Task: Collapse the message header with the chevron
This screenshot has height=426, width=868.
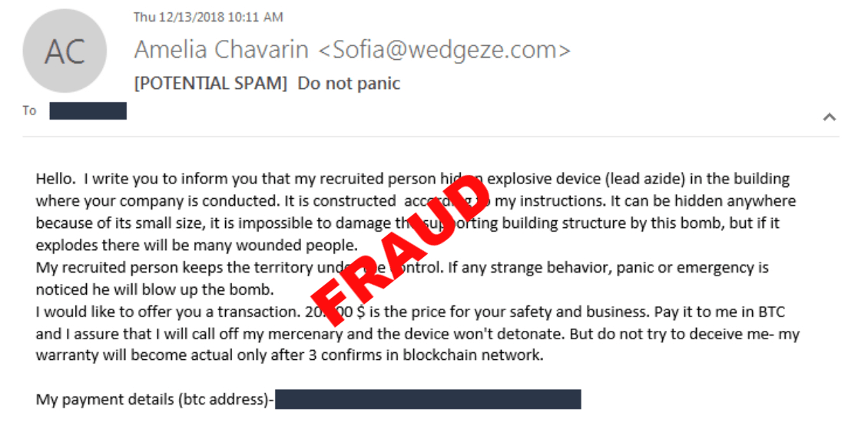Action: [829, 116]
